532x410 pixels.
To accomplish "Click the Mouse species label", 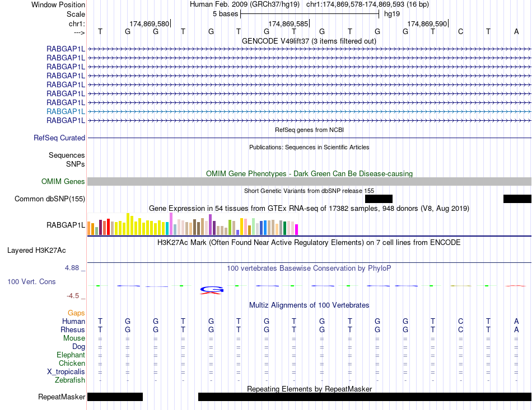I will pos(74,338).
